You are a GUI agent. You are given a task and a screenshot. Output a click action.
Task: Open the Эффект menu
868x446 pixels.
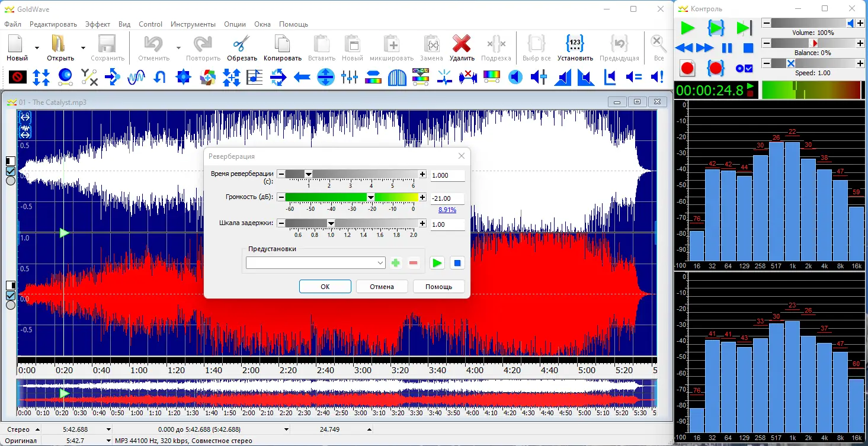click(x=97, y=24)
